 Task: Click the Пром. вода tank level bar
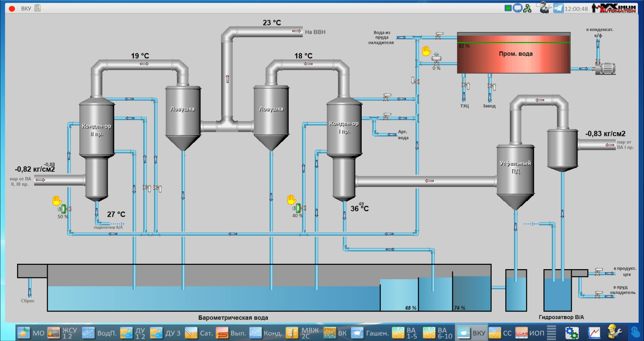tap(513, 54)
